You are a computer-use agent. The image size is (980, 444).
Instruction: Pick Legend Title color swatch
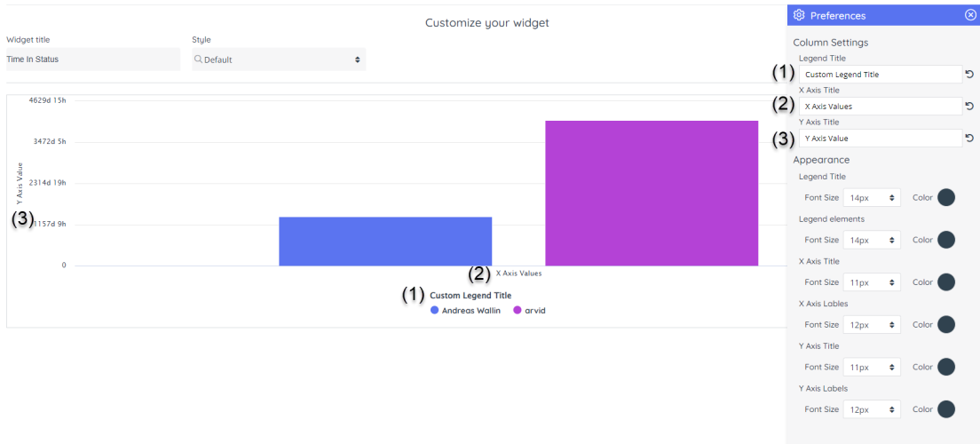click(946, 197)
